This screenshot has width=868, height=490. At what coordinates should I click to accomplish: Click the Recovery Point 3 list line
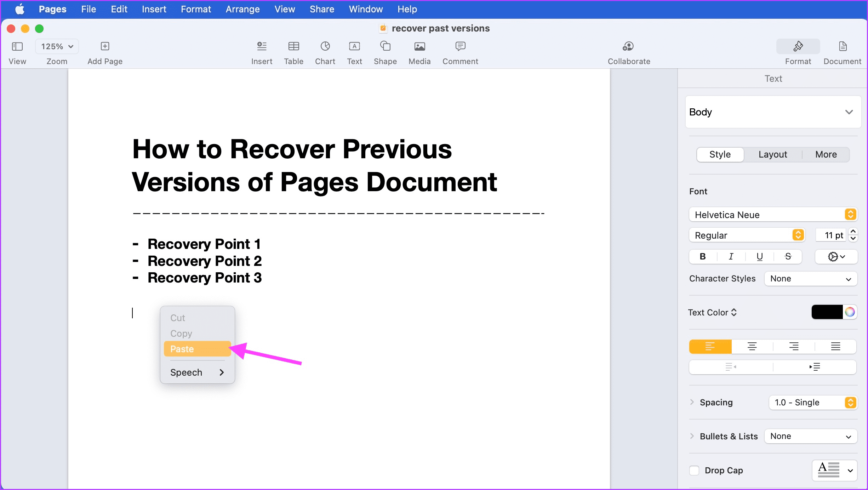tap(205, 278)
